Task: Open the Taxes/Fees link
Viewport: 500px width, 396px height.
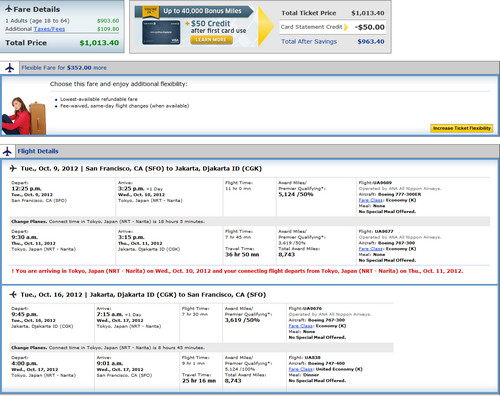Action: pos(49,29)
